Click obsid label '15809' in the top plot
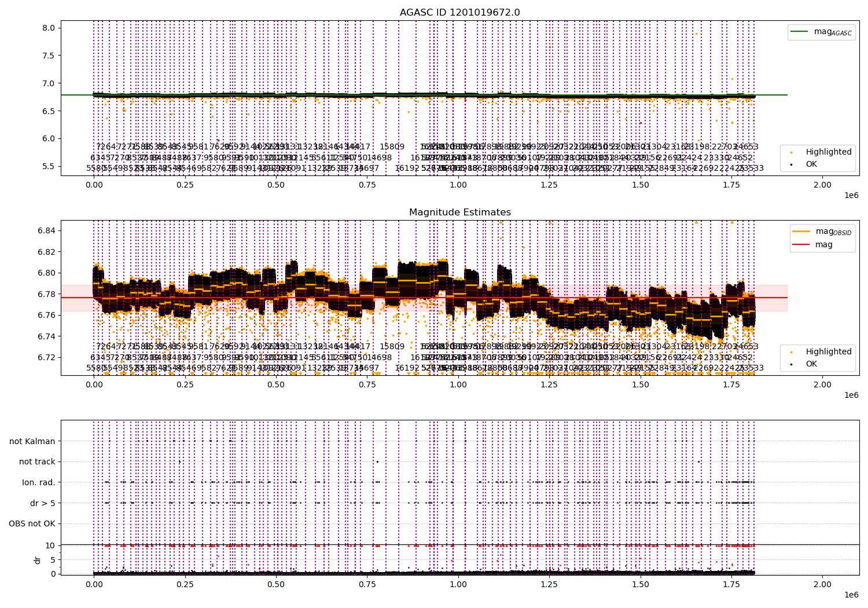 (x=392, y=146)
